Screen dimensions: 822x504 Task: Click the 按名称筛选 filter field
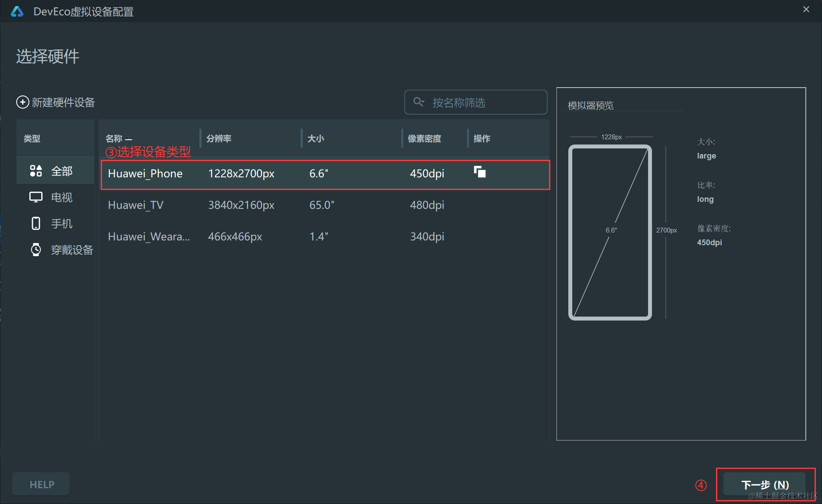pyautogui.click(x=476, y=102)
